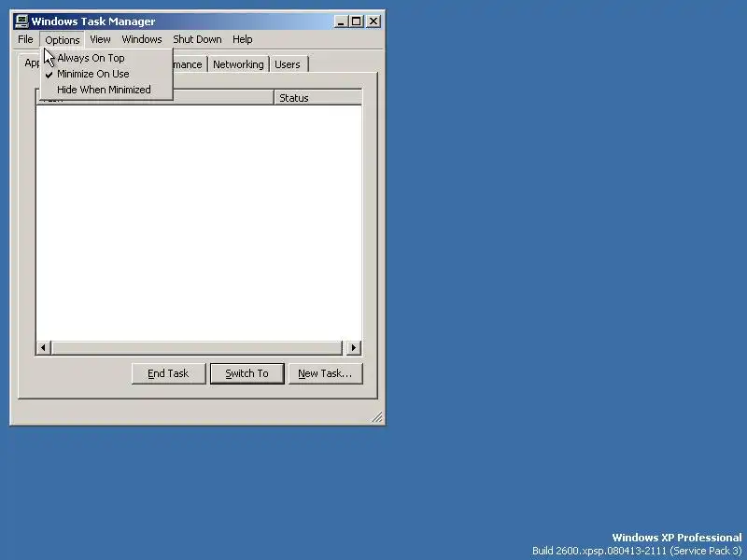The width and height of the screenshot is (747, 560).
Task: Open the View menu
Action: click(x=100, y=39)
